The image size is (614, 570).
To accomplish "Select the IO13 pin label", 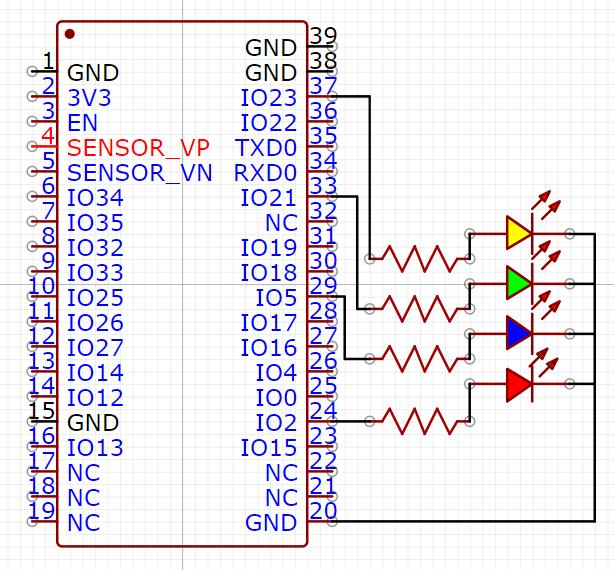I will pyautogui.click(x=95, y=448).
